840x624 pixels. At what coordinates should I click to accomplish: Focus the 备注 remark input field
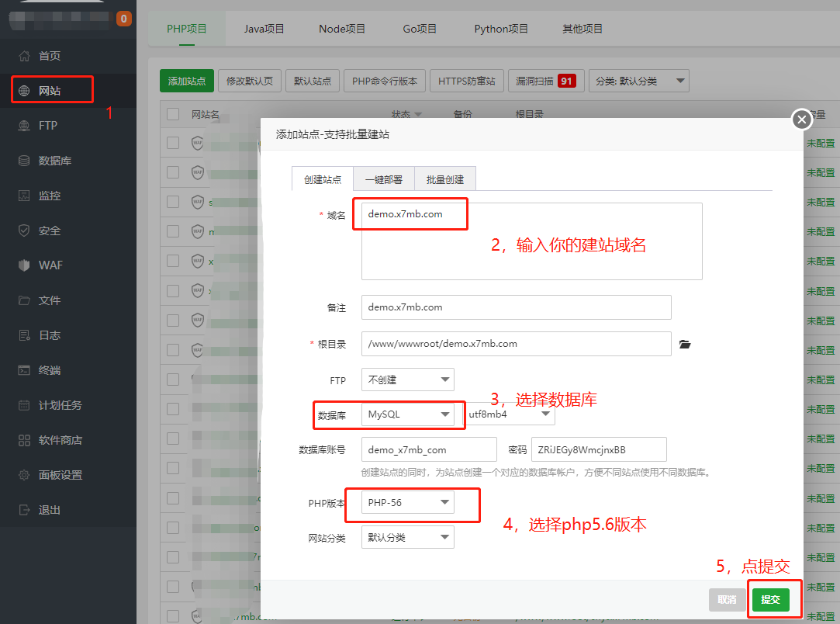[516, 307]
